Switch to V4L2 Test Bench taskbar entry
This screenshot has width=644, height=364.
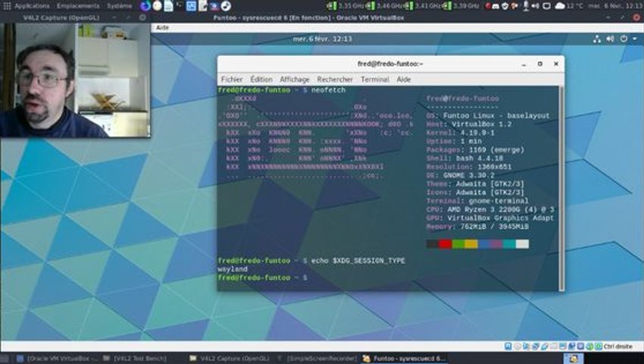135,358
